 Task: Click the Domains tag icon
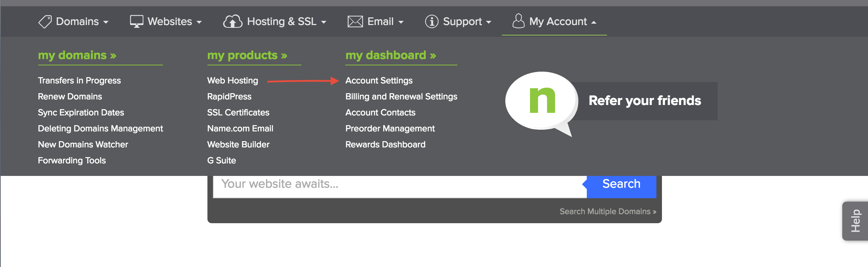[x=45, y=22]
